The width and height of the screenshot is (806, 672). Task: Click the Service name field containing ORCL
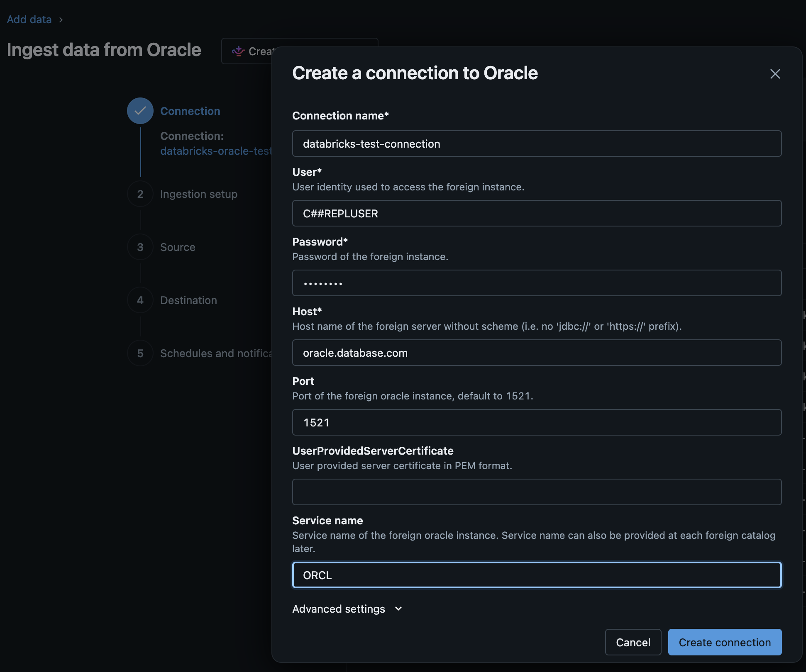(537, 575)
